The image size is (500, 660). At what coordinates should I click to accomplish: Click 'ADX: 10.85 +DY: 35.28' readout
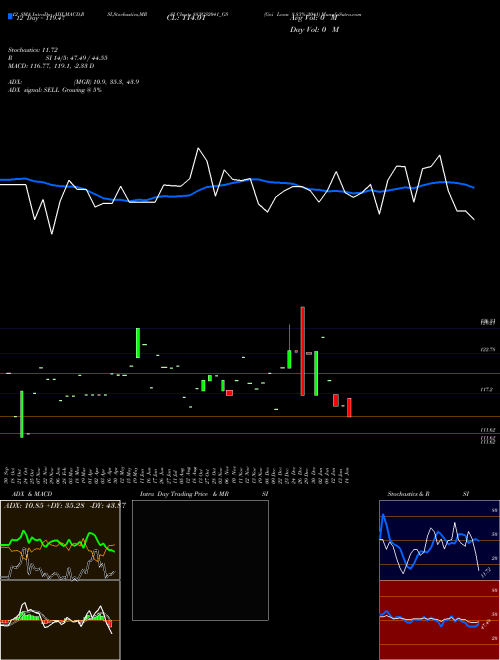(46, 506)
